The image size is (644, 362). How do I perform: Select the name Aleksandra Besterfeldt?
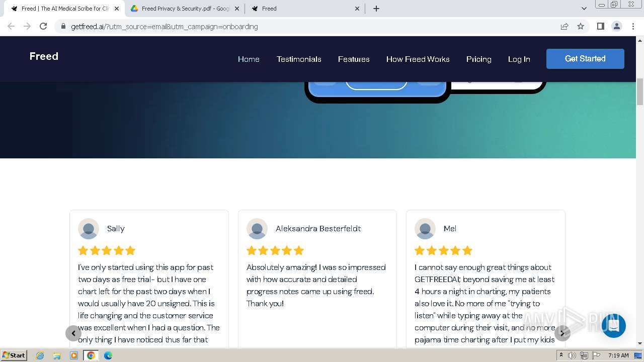pyautogui.click(x=318, y=229)
